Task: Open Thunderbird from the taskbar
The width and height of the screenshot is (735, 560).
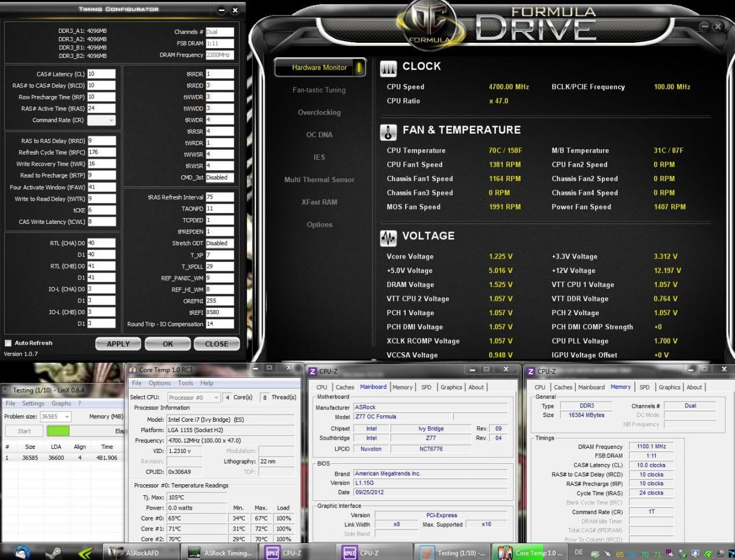Action: tap(22, 552)
